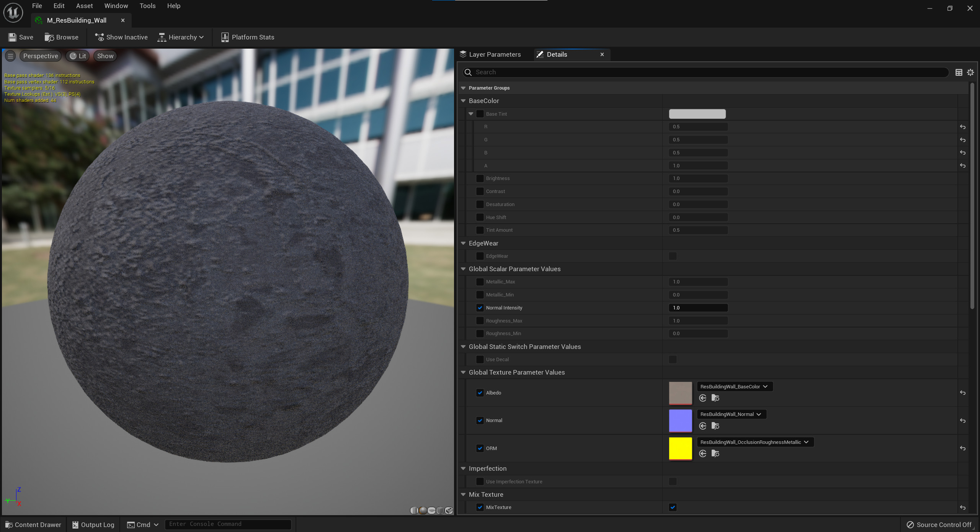
Task: Open the ResBuildingWall_BaseColor texture dropdown
Action: click(x=735, y=386)
